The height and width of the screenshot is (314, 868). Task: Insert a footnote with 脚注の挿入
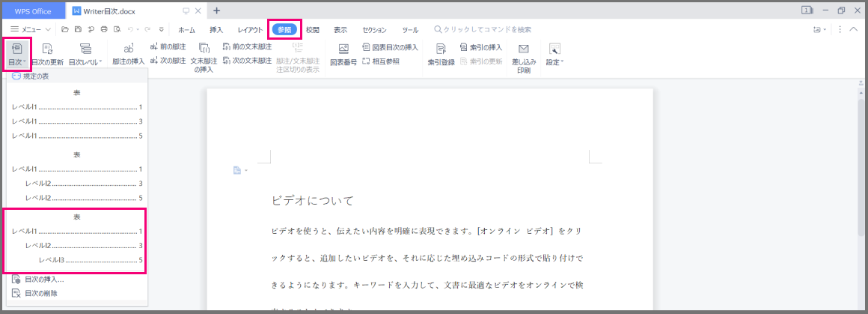click(x=129, y=55)
